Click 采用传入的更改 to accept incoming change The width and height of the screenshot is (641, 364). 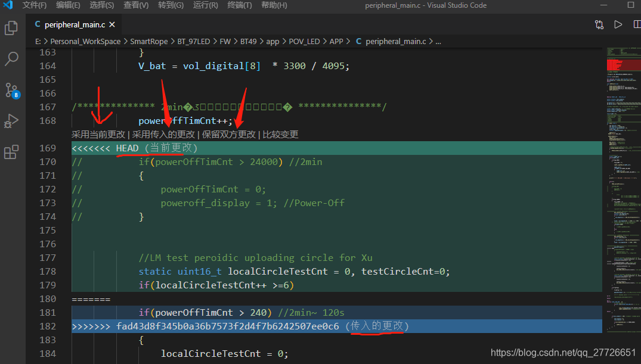click(163, 135)
